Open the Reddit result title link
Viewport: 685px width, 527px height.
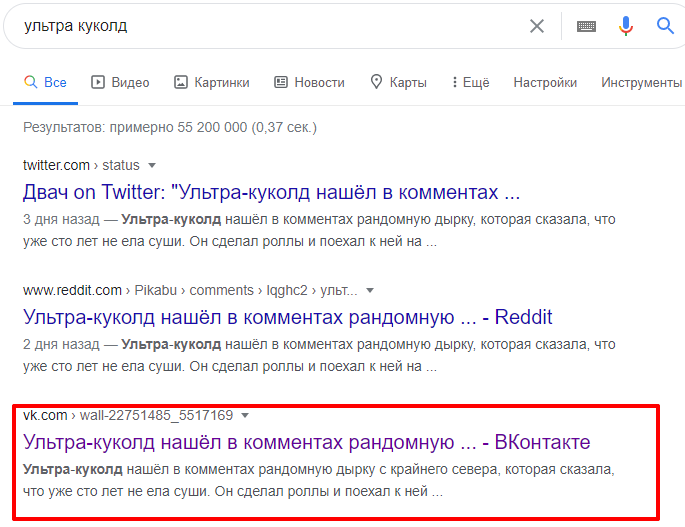click(x=287, y=317)
